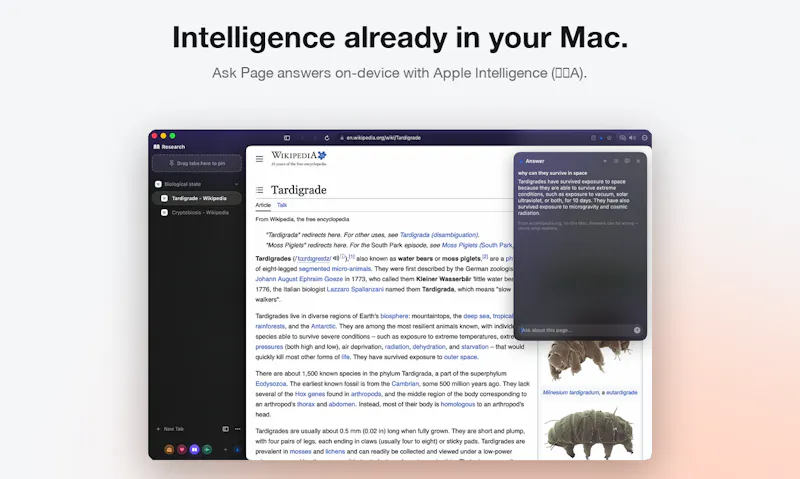Switch to the green sparkle space
Viewport: 800px width, 479px height.
[x=207, y=449]
